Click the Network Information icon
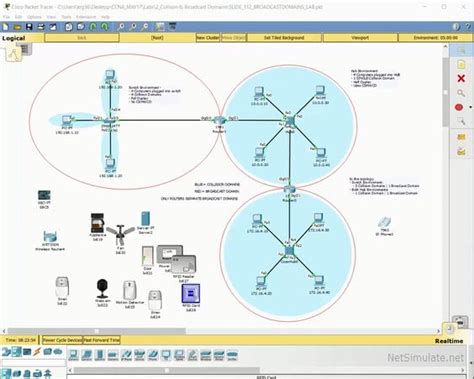 tap(456, 27)
